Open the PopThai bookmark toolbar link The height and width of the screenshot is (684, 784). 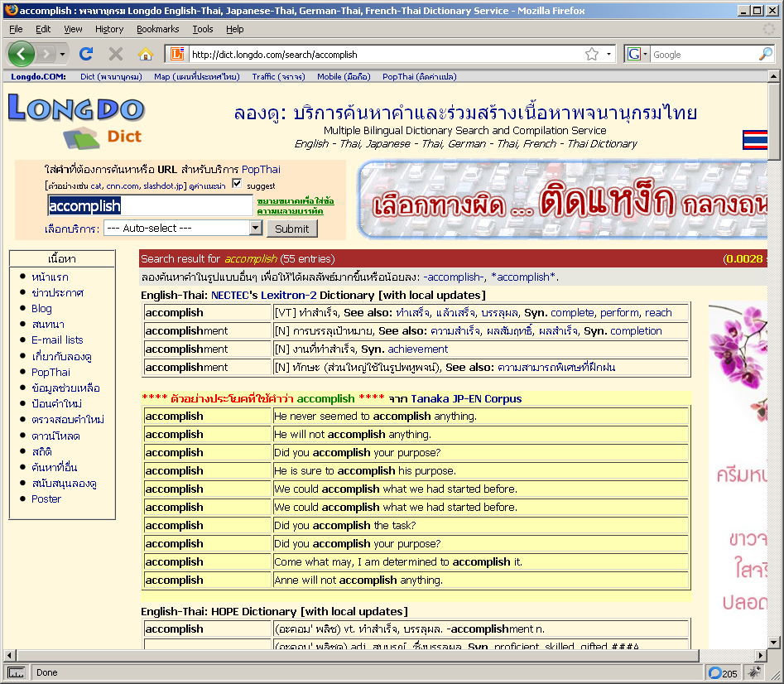coord(420,76)
